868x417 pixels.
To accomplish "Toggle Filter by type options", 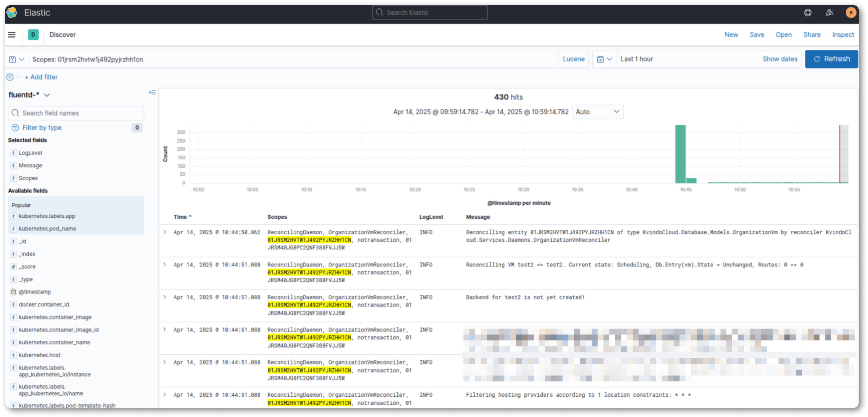I will click(42, 128).
